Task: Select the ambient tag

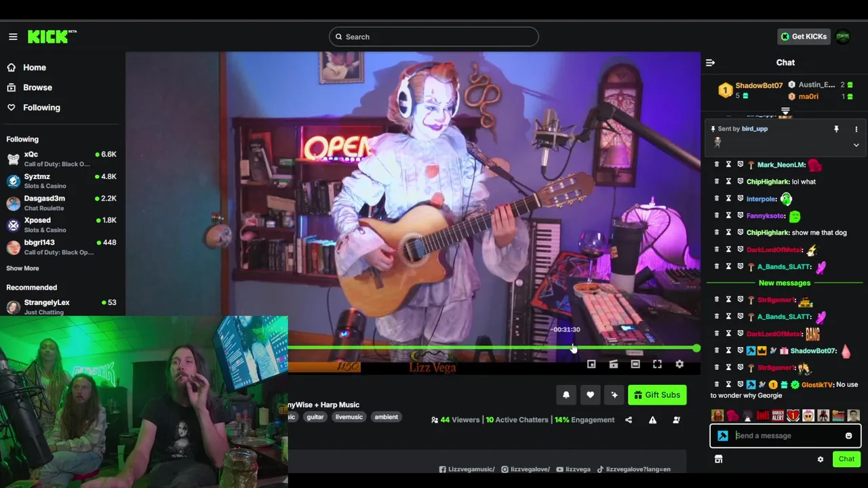Action: (387, 417)
